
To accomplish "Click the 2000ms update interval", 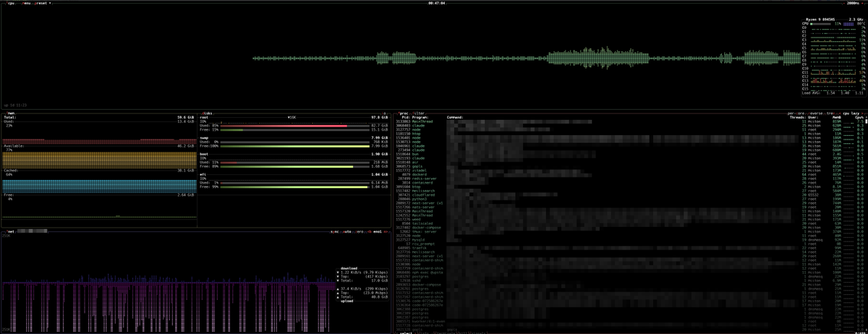I will click(x=853, y=3).
